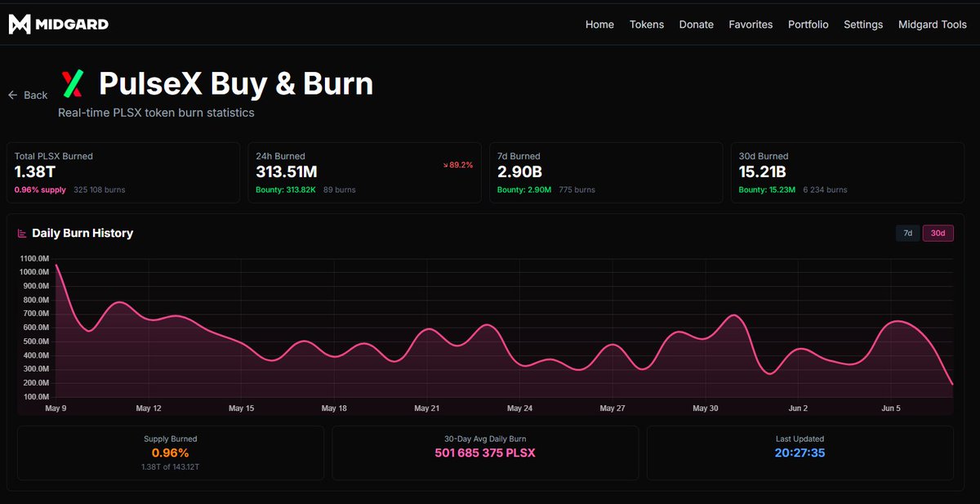The width and height of the screenshot is (980, 504).
Task: Click the 501 685 375 PLSX average value
Action: 485,453
